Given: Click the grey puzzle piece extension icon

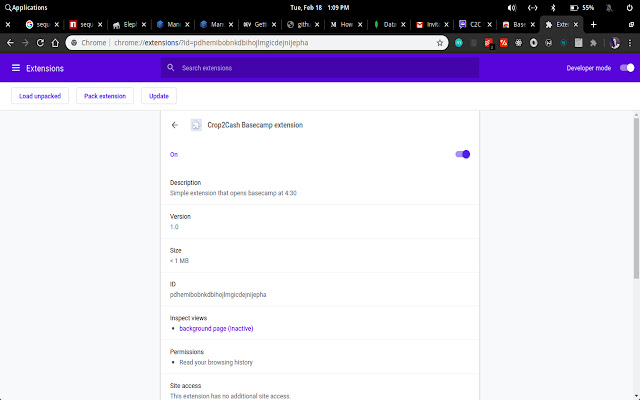Looking at the screenshot, I should click(593, 42).
